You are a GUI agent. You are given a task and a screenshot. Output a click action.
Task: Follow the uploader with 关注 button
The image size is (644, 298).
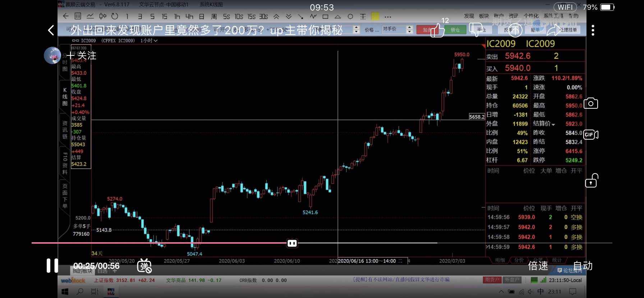pyautogui.click(x=82, y=55)
